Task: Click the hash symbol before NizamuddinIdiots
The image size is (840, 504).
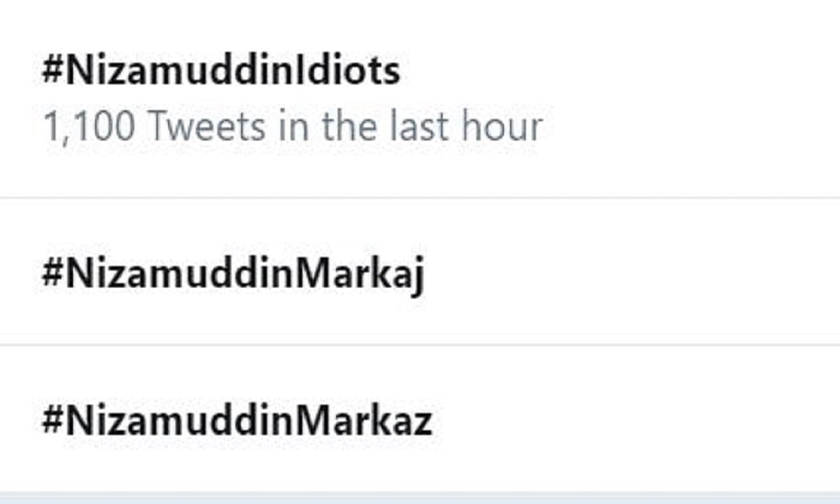Action: pos(53,71)
